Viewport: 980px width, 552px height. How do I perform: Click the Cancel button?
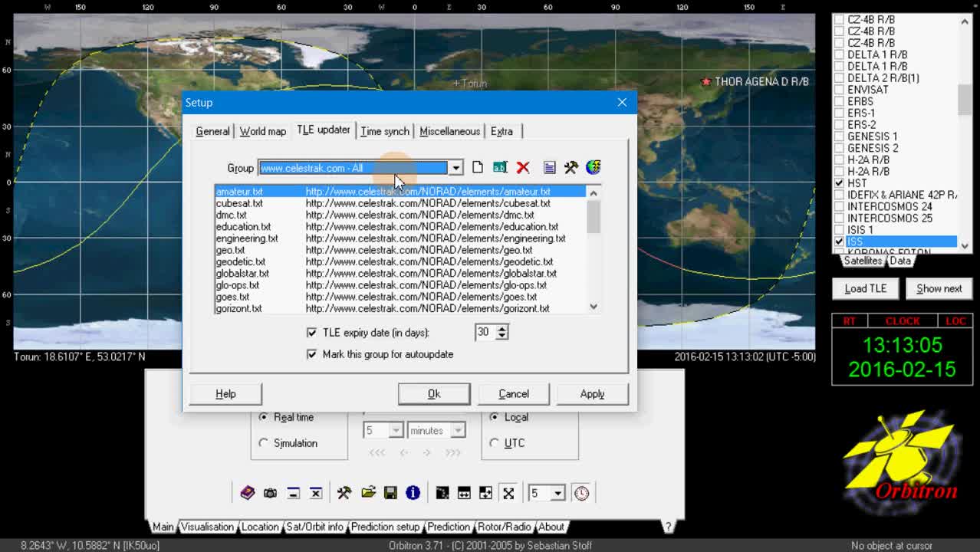tap(514, 394)
